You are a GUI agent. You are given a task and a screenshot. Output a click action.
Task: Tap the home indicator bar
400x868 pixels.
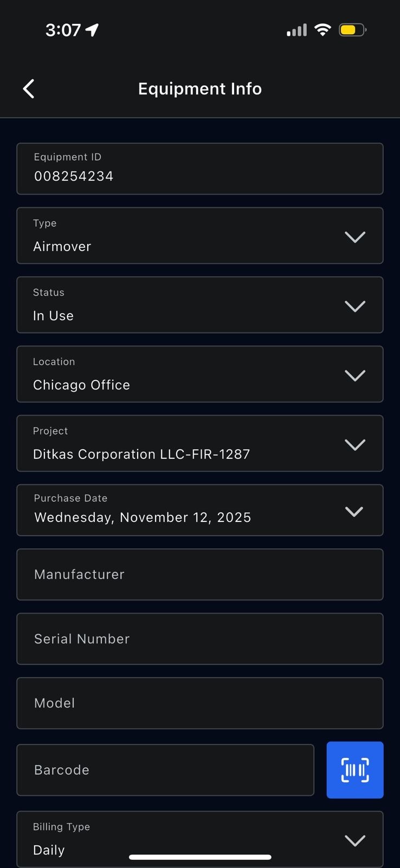[x=200, y=857]
